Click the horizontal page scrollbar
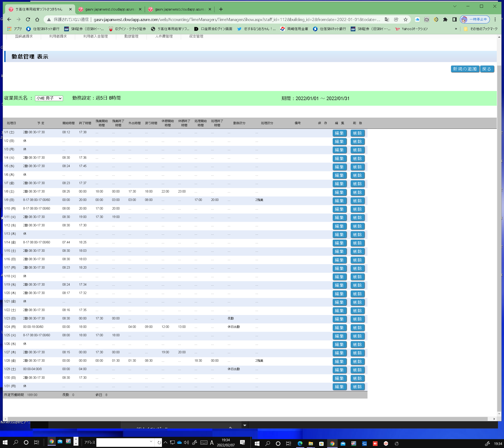 point(247,419)
